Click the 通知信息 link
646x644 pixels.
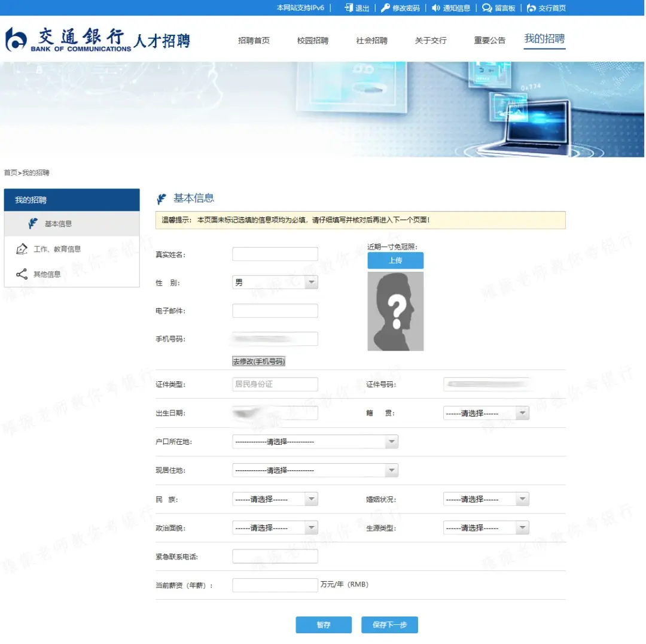[456, 8]
